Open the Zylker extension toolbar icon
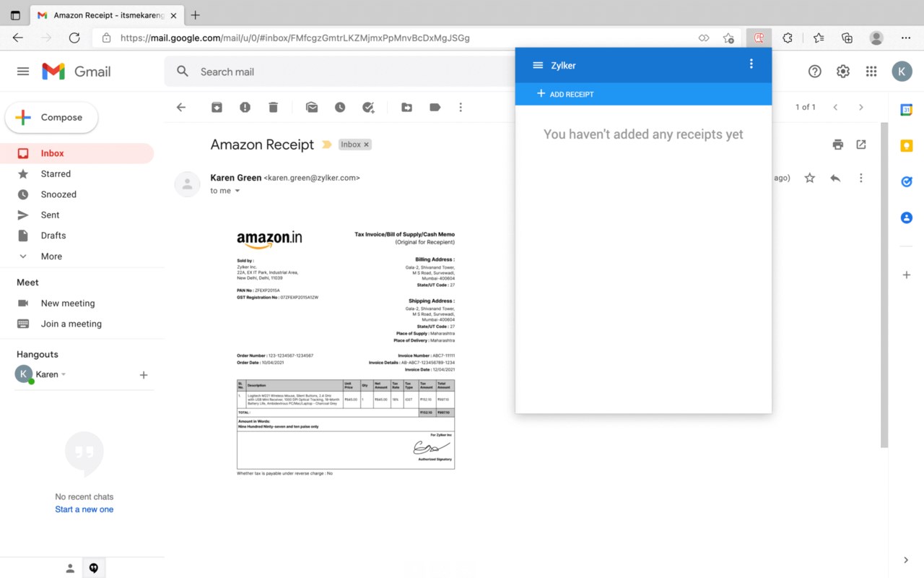This screenshot has width=924, height=578. [759, 38]
